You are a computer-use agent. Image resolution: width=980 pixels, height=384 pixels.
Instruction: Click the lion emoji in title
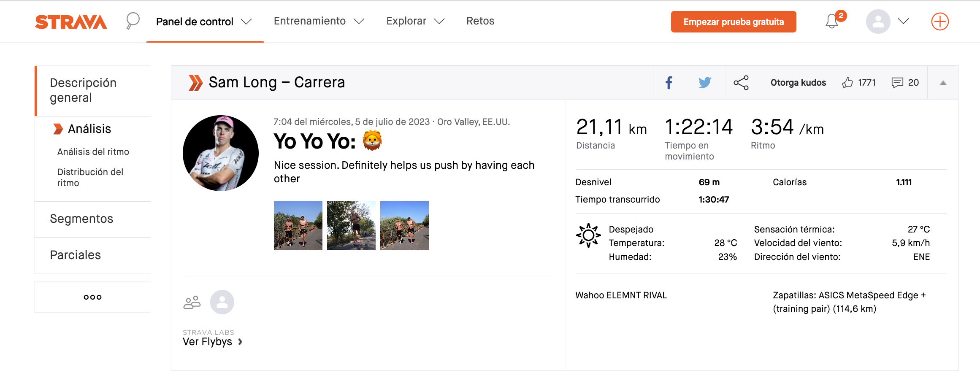pos(372,141)
